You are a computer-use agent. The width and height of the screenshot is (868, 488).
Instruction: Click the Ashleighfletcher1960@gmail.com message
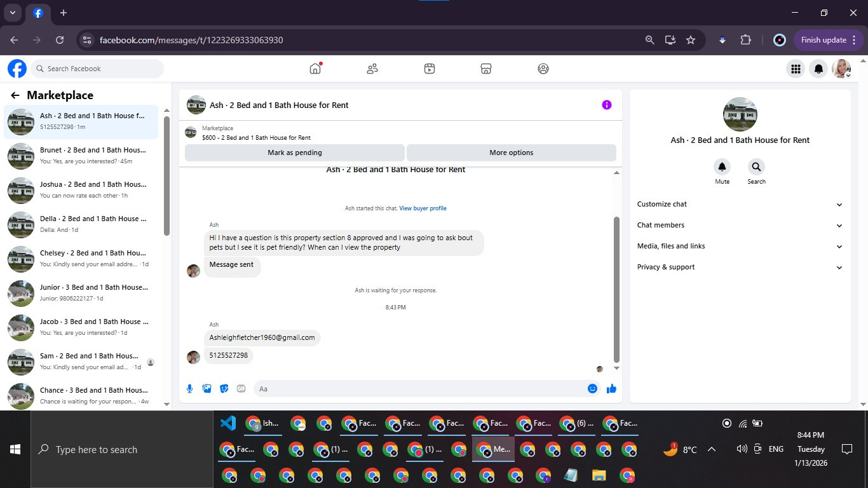tap(262, 337)
